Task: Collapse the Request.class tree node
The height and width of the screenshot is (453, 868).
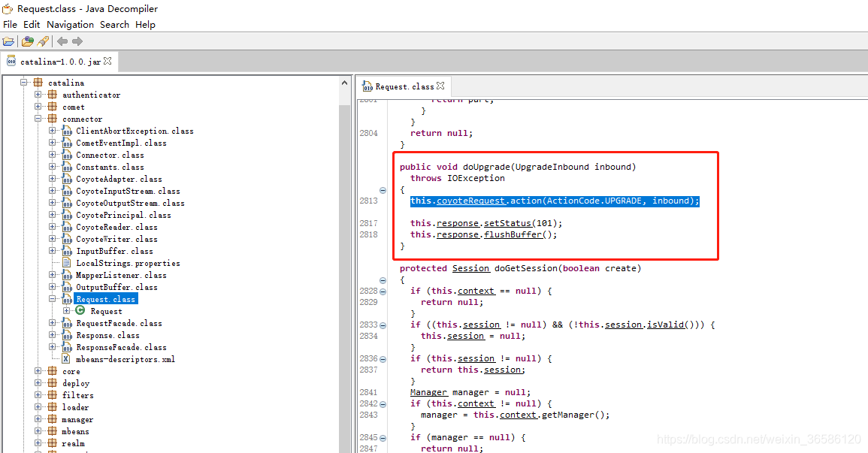Action: pyautogui.click(x=53, y=299)
